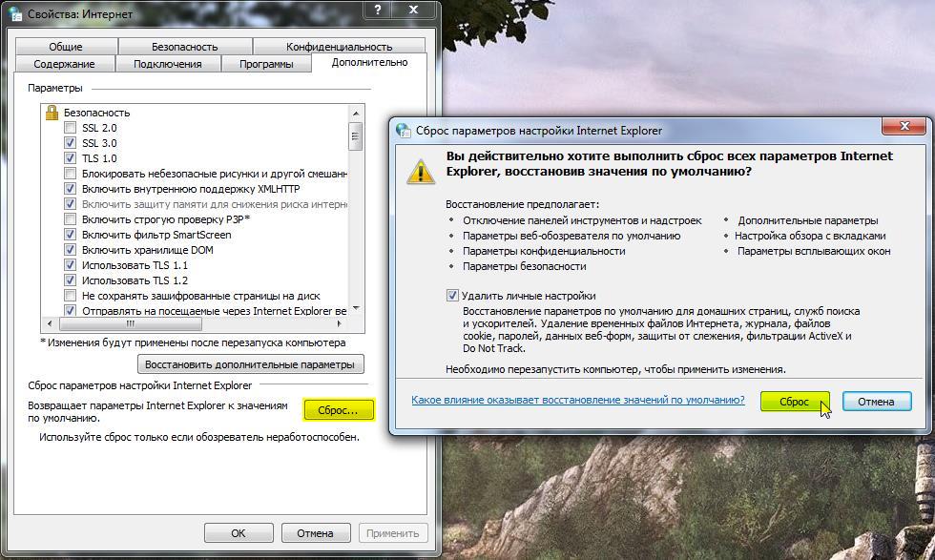Click Включить защиту памяти greyed option text

tap(215, 204)
